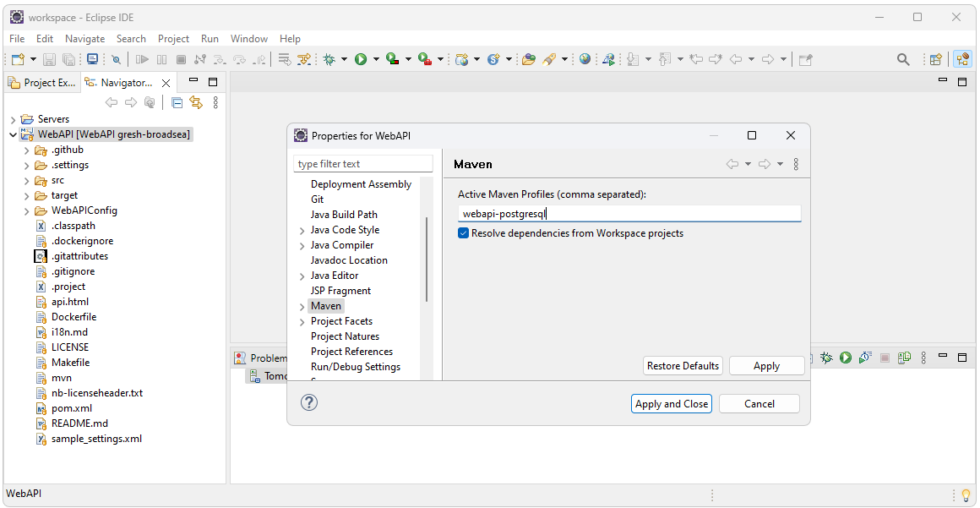Click the Save All toolbar icon
980x508 pixels.
coord(68,59)
